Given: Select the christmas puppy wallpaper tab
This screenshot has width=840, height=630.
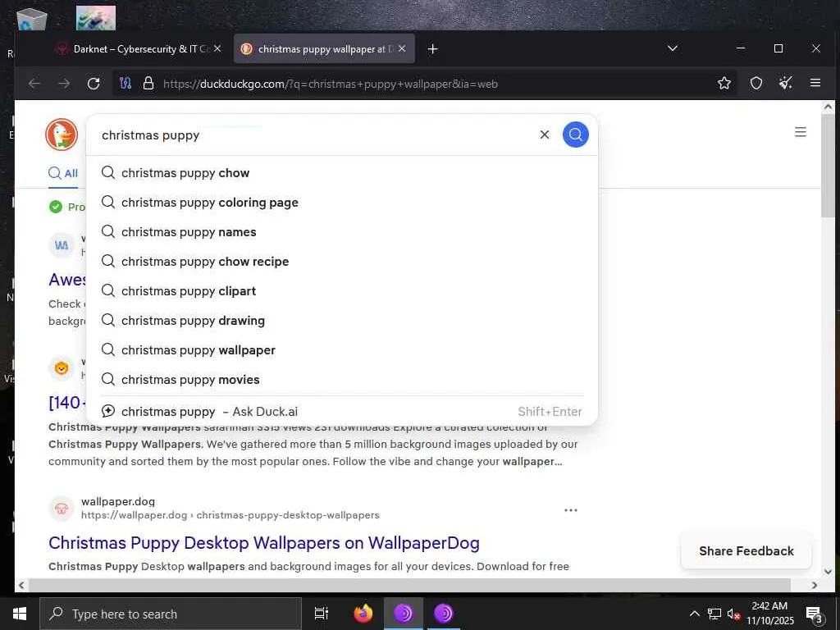Looking at the screenshot, I should pyautogui.click(x=324, y=48).
